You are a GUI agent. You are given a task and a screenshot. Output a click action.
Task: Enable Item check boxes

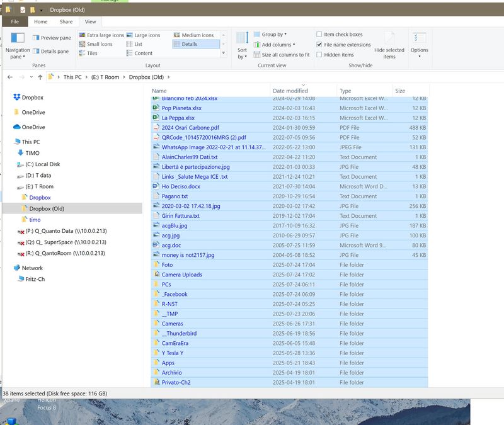[x=319, y=35]
